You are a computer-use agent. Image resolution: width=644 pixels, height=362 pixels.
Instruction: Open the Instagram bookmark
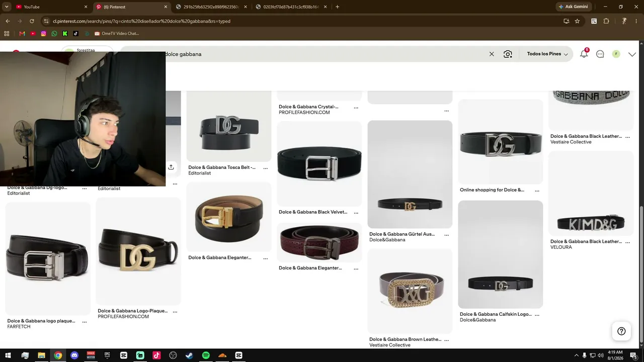[44, 34]
